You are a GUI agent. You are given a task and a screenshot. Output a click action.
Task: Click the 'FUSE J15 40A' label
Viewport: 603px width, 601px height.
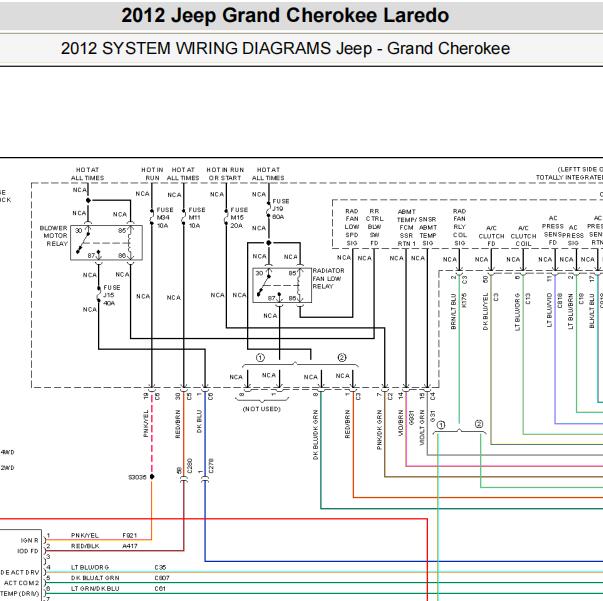(111, 295)
